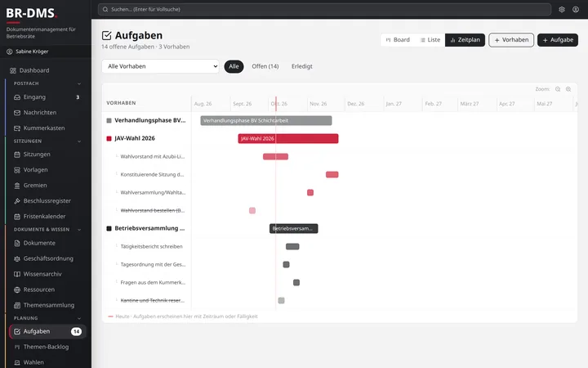The width and height of the screenshot is (588, 368).
Task: Click the Vorlagen icon
Action: point(17,170)
